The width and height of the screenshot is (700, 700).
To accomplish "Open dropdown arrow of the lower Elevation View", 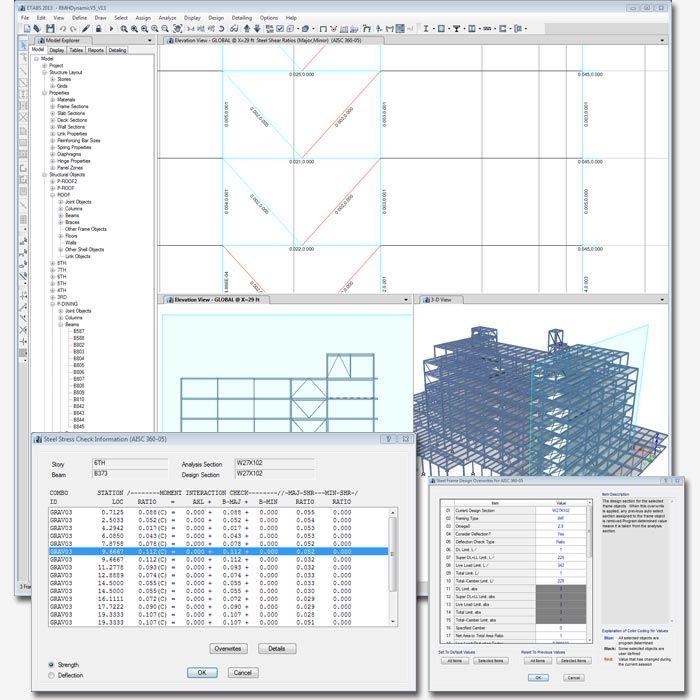I will 406,300.
